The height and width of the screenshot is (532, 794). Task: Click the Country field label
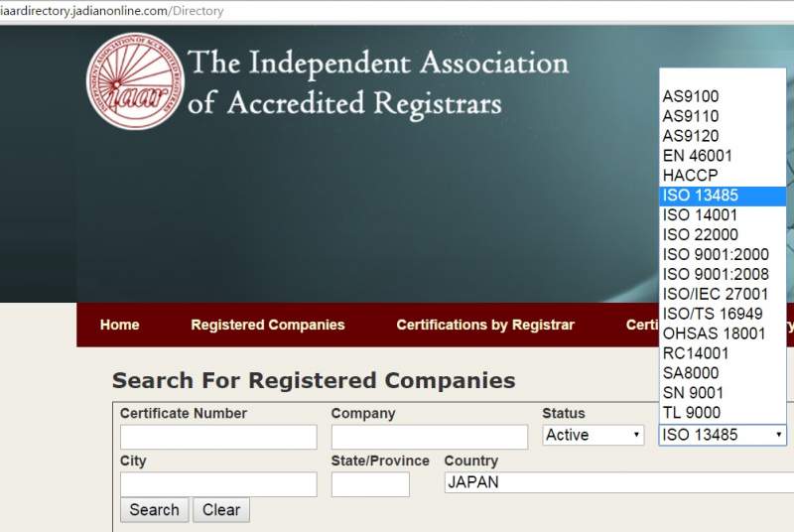(x=471, y=461)
